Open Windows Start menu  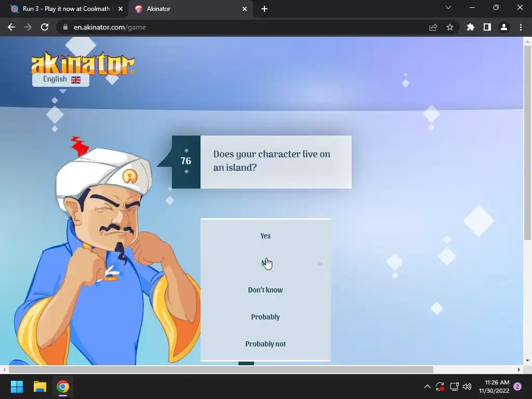coord(17,387)
